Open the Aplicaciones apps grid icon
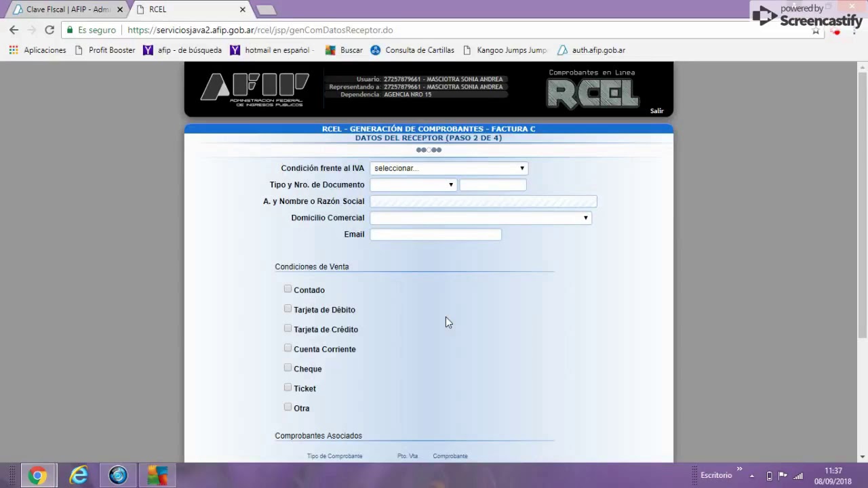 pyautogui.click(x=14, y=50)
